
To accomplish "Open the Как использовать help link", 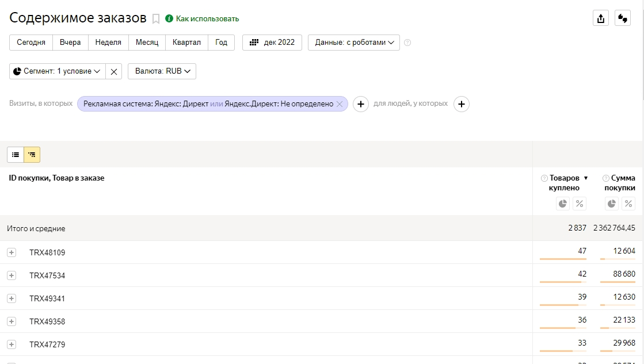I will click(x=207, y=19).
